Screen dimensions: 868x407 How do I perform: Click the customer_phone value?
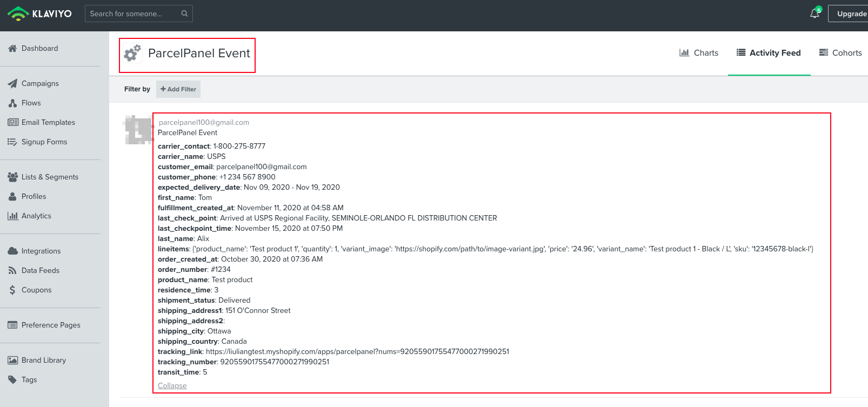coord(248,177)
